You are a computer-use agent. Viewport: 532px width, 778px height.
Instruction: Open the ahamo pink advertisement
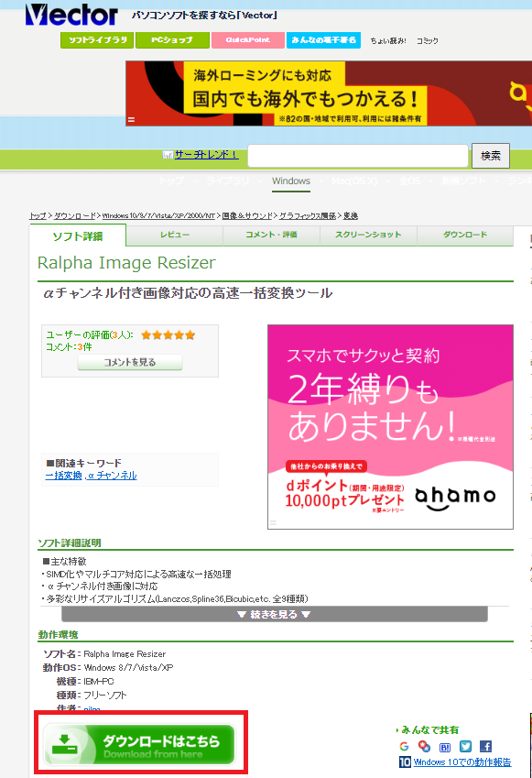pos(390,427)
